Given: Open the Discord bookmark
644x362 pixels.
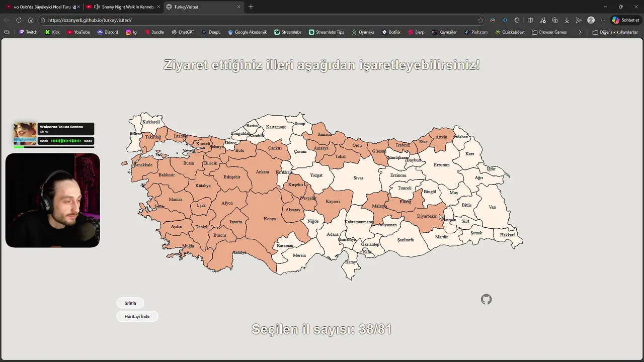Looking at the screenshot, I should (x=108, y=32).
